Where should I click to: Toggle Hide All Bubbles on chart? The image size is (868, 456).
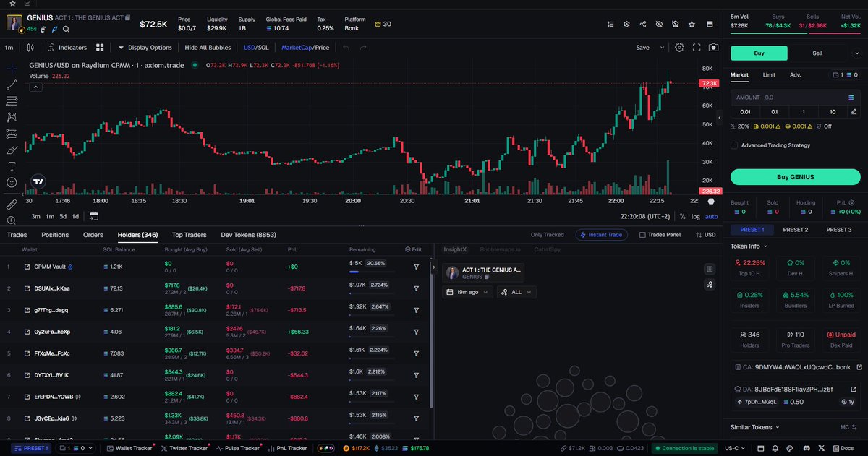[x=208, y=48]
